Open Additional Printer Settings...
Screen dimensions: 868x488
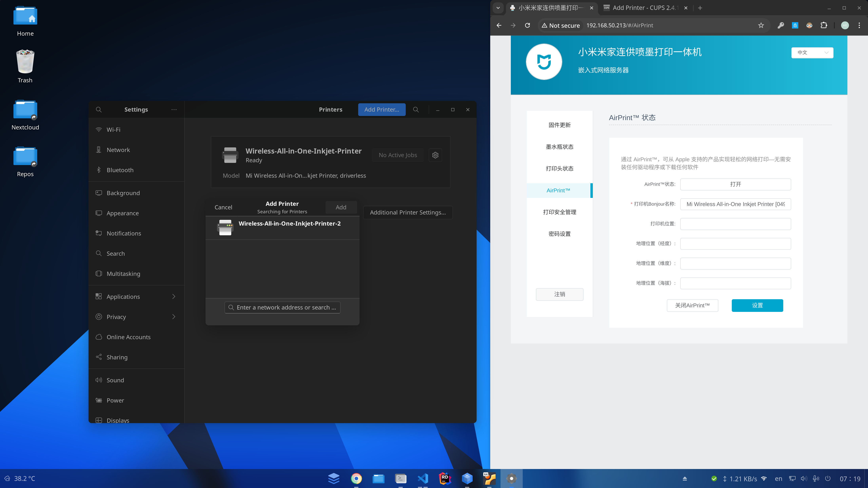click(408, 212)
